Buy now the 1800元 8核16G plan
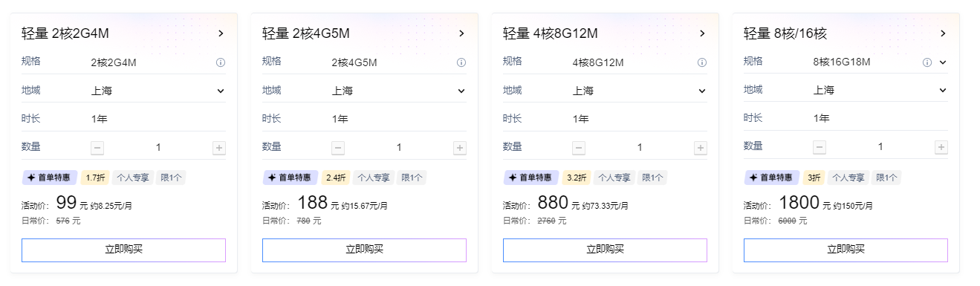Screen dimensions: 980x286 pyautogui.click(x=846, y=250)
